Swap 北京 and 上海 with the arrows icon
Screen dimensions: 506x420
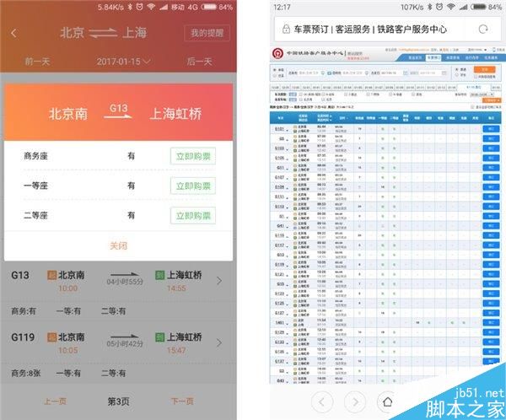103,33
